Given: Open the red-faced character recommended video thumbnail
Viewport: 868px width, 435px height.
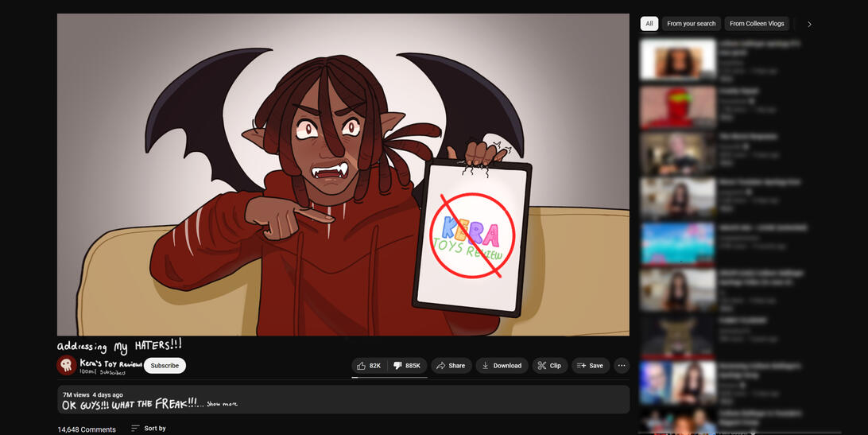Looking at the screenshot, I should (x=677, y=107).
